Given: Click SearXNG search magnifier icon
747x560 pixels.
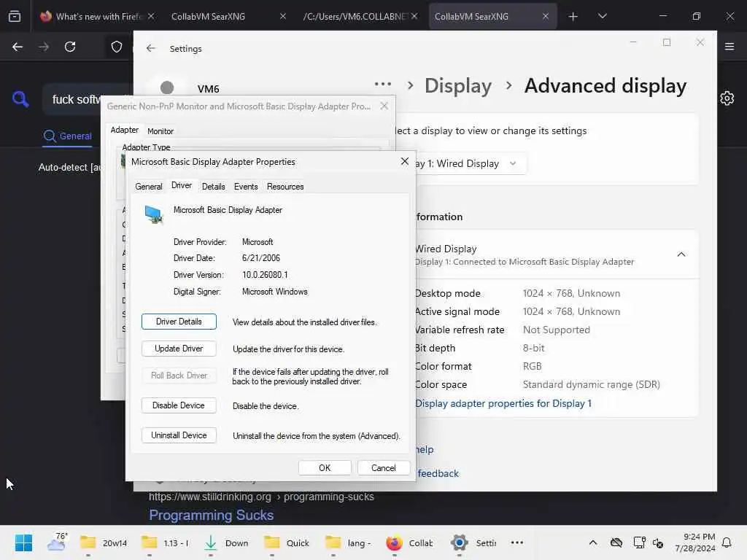Looking at the screenshot, I should [x=20, y=99].
